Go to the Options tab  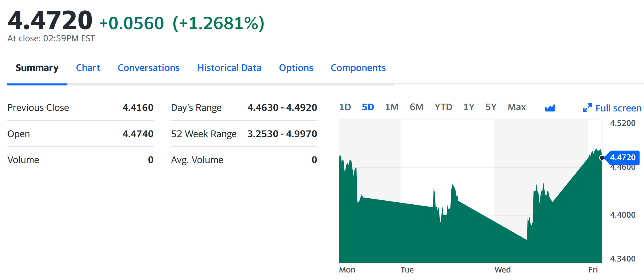(296, 68)
